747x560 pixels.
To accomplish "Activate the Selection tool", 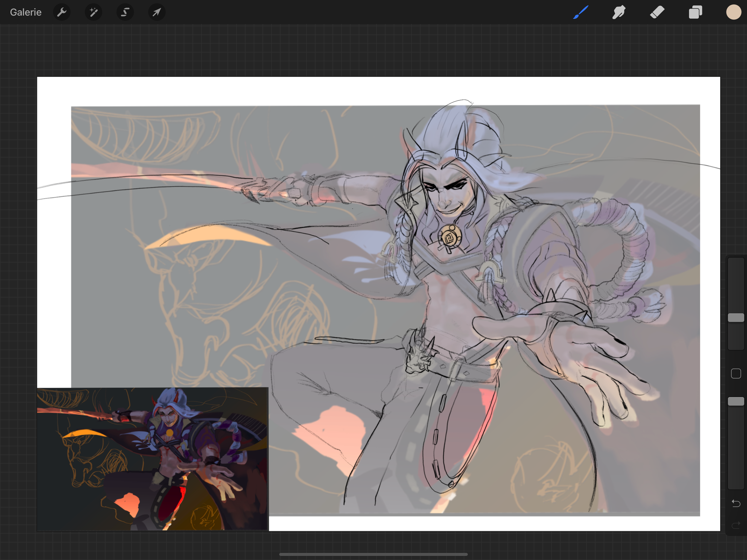I will point(125,13).
